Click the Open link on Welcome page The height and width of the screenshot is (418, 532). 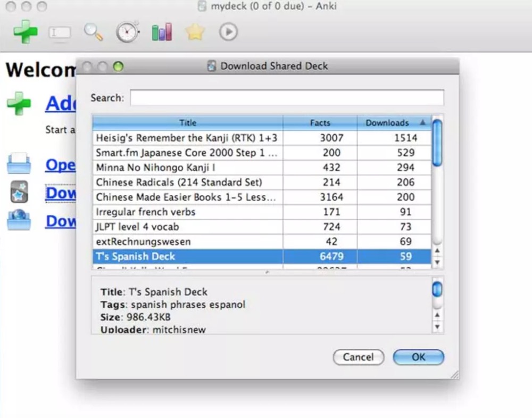[x=61, y=165]
